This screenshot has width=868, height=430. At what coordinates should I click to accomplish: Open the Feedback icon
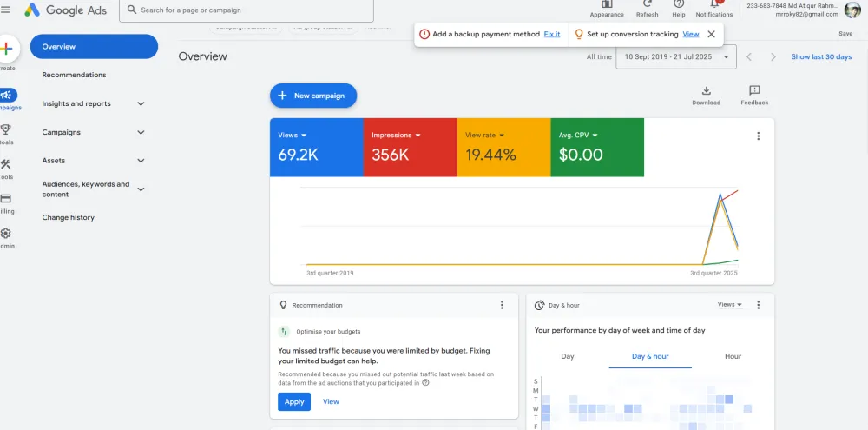[x=754, y=90]
